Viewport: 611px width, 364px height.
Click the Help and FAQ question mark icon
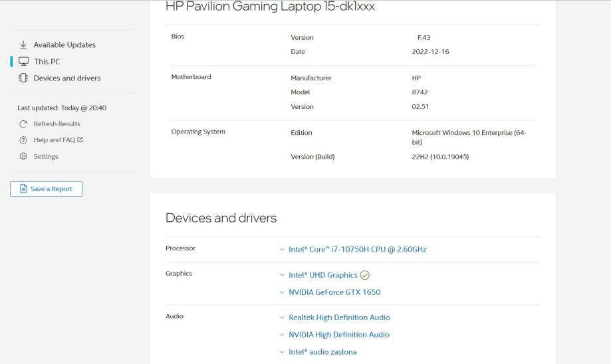coord(24,140)
